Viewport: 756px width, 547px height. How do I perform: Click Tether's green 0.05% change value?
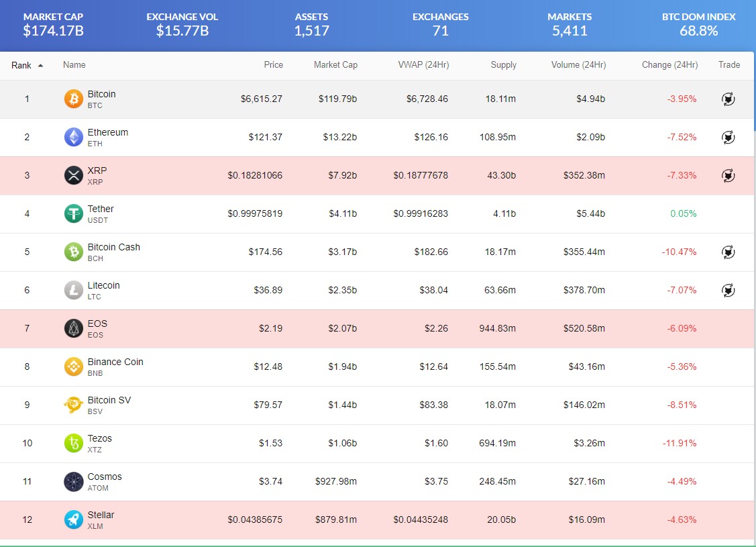683,213
